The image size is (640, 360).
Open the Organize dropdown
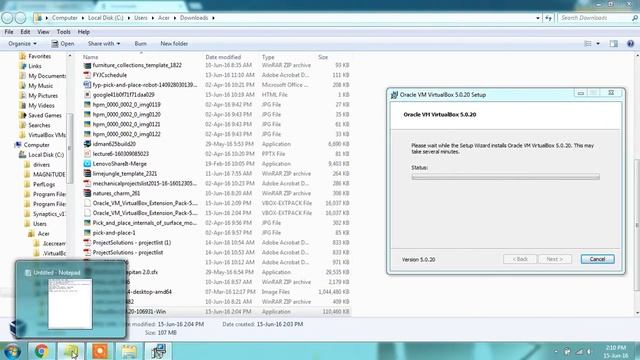click(x=22, y=44)
